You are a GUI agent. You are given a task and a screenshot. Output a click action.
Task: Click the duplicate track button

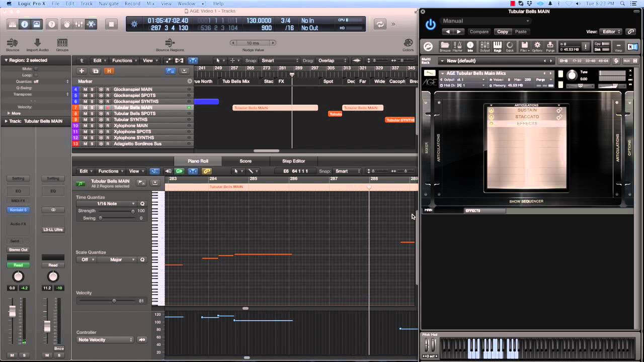96,71
